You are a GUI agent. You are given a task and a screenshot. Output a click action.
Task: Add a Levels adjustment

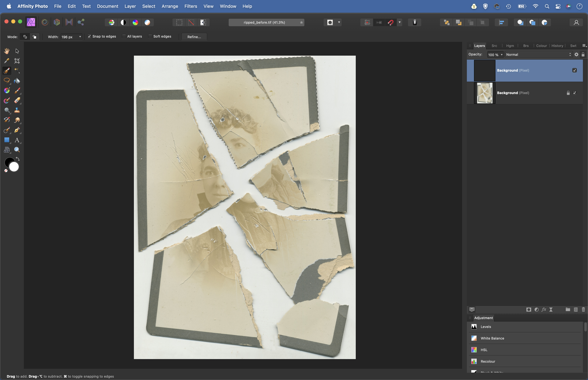pyautogui.click(x=525, y=327)
